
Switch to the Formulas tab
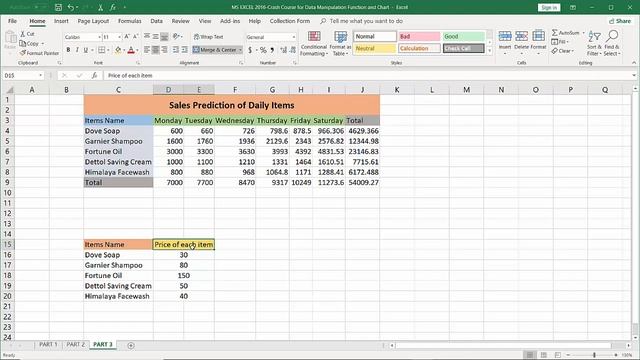[x=129, y=21]
